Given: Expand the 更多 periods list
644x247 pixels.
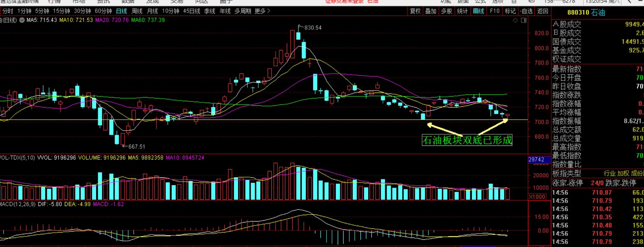Looking at the screenshot, I should (262, 11).
